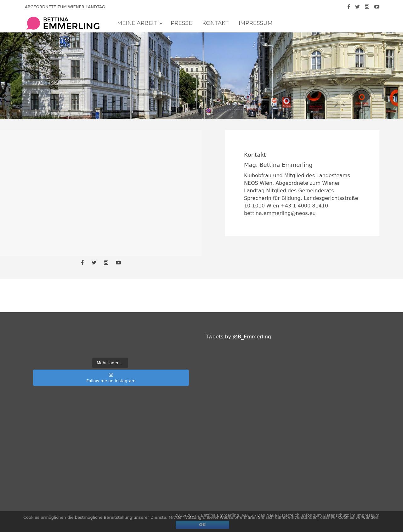
Task: Accept cookies with the OK button
Action: [x=202, y=524]
